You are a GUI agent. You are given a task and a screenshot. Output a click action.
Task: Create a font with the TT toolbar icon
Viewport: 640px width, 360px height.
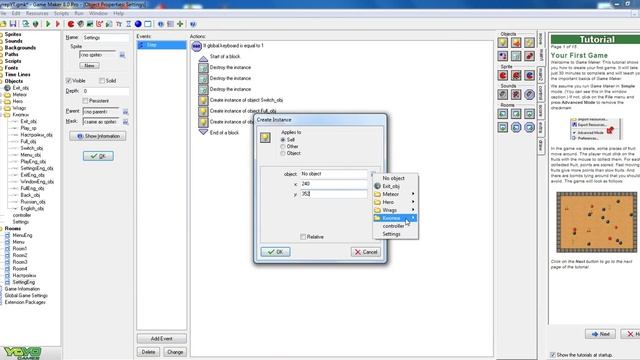119,24
